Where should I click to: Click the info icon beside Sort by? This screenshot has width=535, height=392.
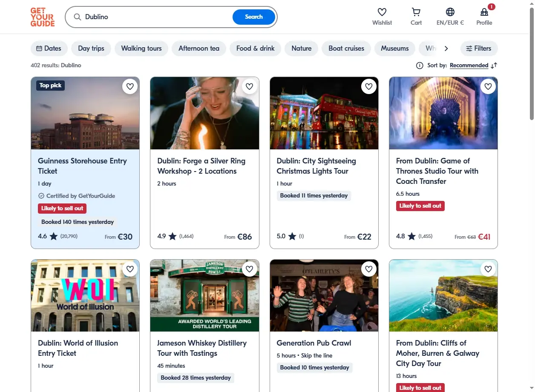coord(420,66)
